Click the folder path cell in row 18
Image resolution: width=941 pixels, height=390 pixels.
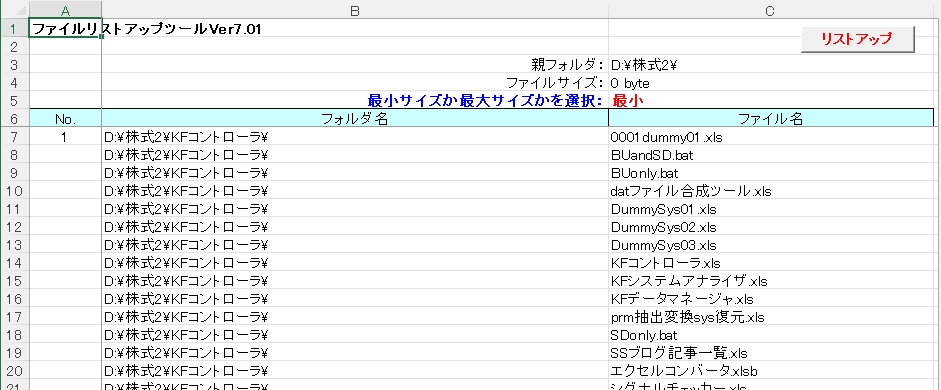coord(355,334)
